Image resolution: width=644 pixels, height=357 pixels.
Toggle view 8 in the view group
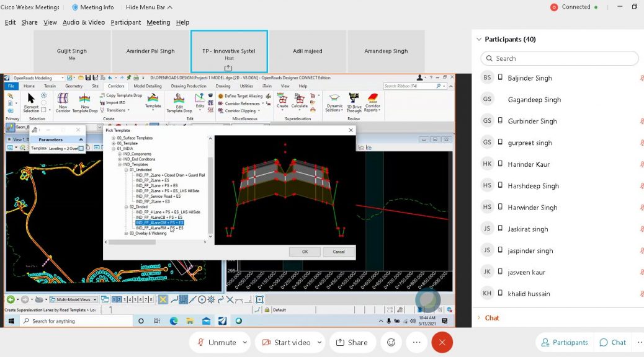click(x=151, y=299)
